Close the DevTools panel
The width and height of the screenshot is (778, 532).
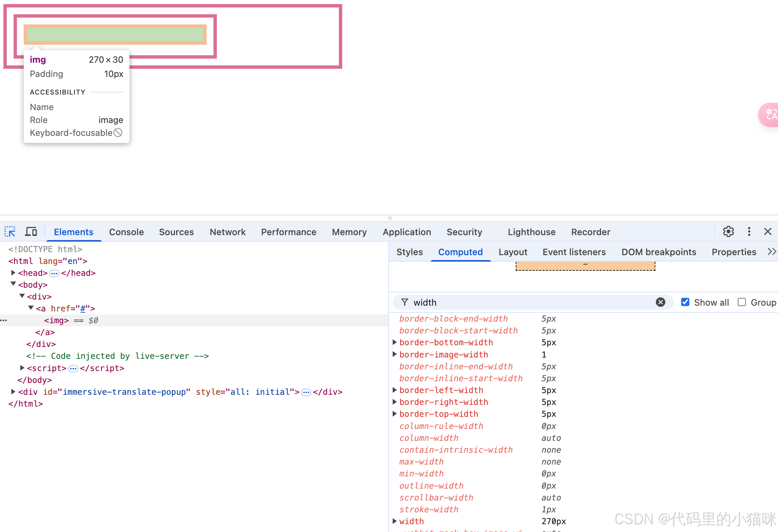[768, 232]
